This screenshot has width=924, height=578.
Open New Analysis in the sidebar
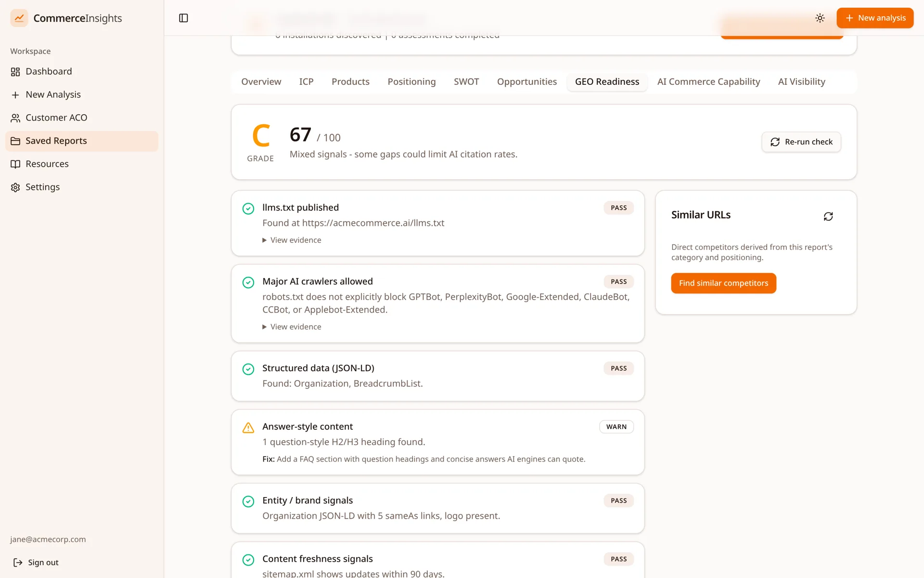[x=82, y=94]
